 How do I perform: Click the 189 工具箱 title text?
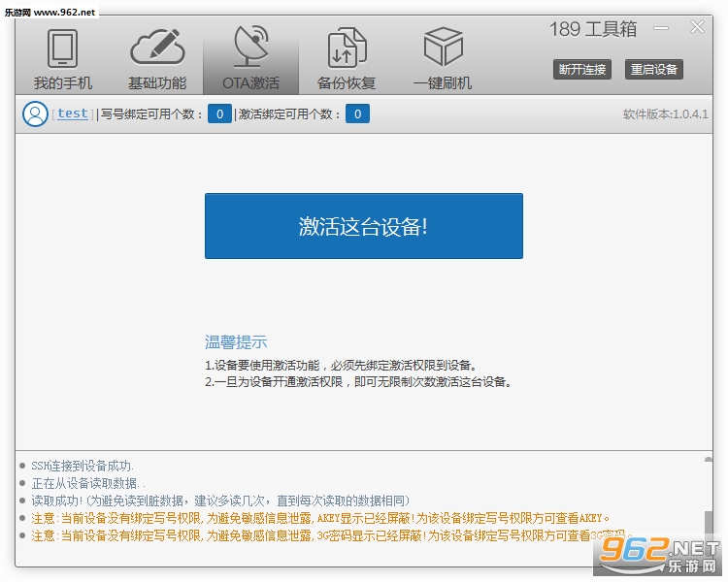click(x=593, y=29)
